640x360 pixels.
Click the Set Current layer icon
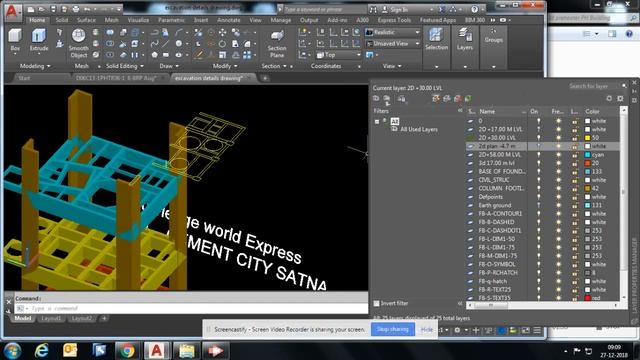click(468, 98)
